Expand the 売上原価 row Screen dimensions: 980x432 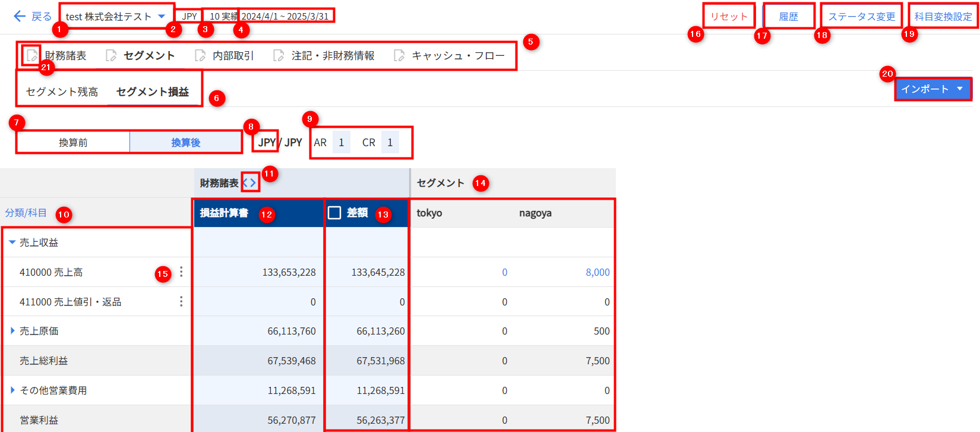click(12, 331)
